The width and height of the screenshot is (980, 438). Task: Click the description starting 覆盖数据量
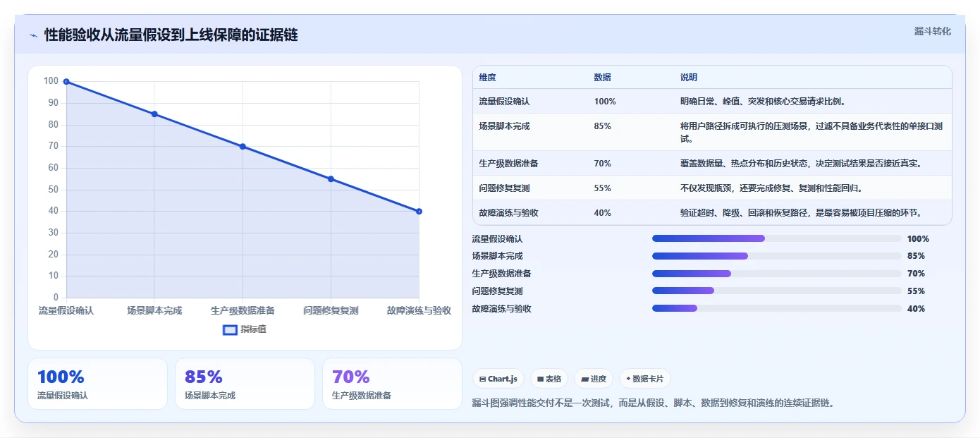(x=801, y=164)
